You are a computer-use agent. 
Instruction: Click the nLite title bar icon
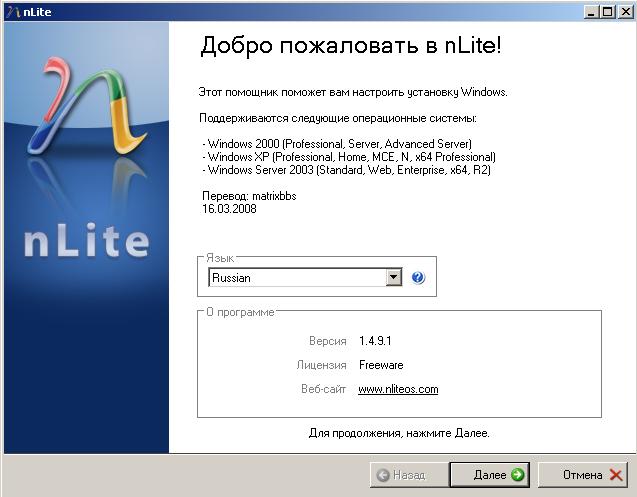click(x=13, y=12)
